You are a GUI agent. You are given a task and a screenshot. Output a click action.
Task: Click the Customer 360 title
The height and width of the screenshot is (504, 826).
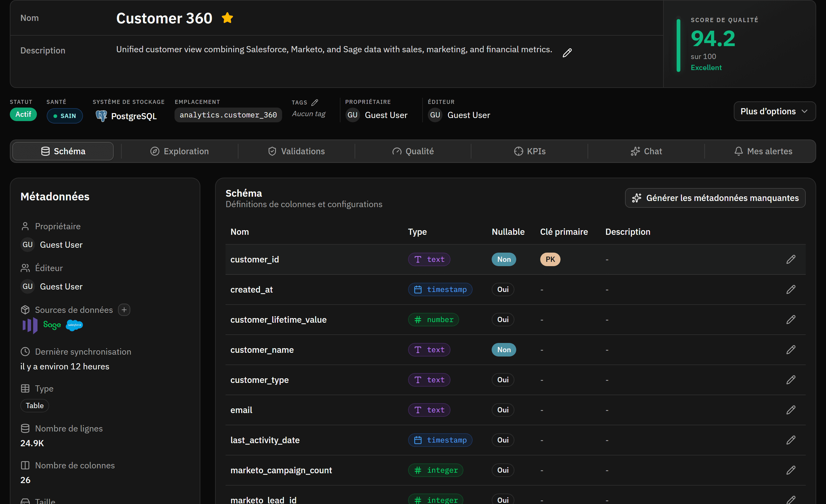click(164, 18)
